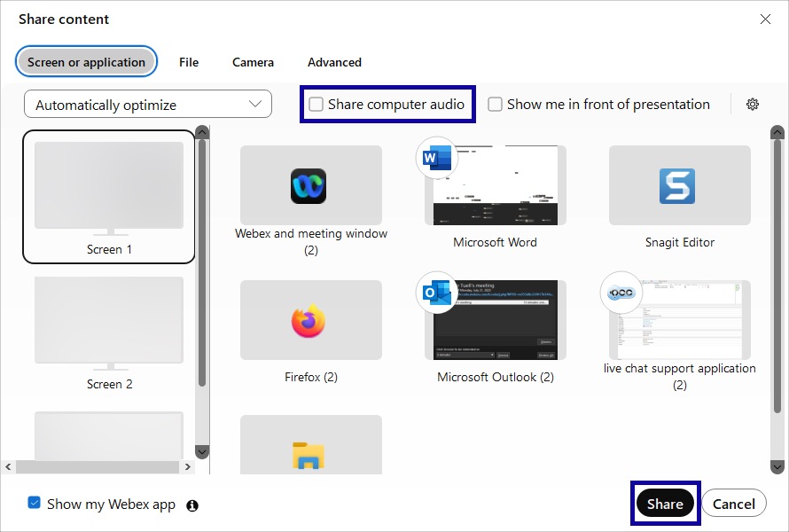789x532 pixels.
Task: Click the Webex and meeting window (2) label
Action: tap(311, 241)
